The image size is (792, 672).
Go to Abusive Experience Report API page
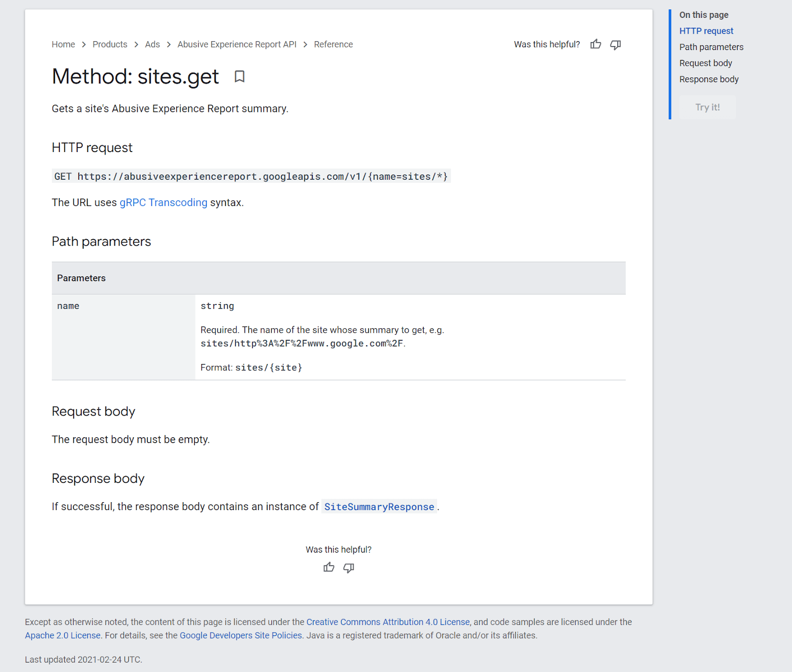[x=237, y=44]
